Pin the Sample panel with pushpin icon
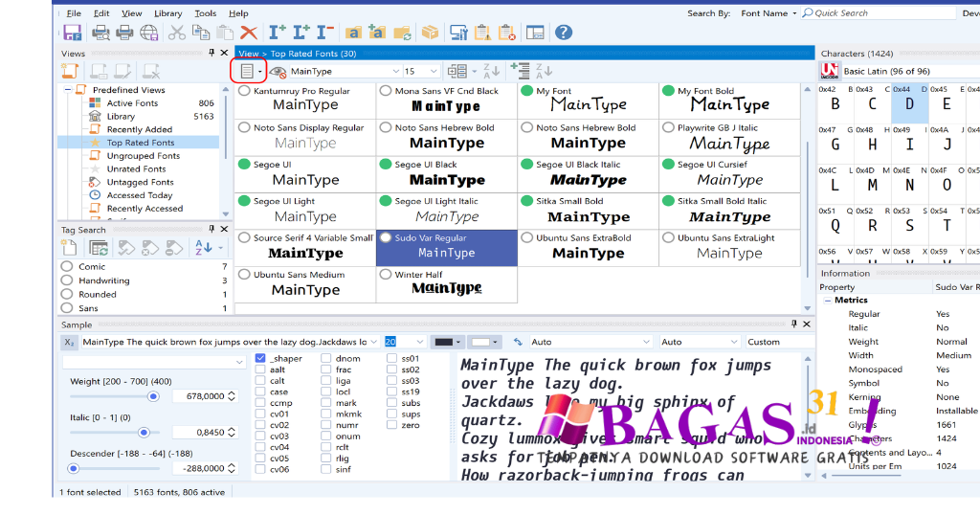 coord(793,324)
